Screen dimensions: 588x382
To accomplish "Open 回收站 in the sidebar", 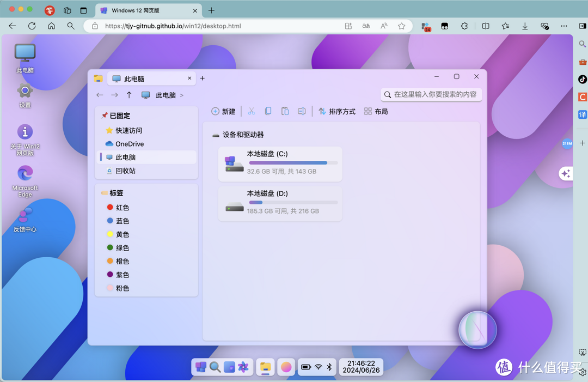I will click(147, 171).
